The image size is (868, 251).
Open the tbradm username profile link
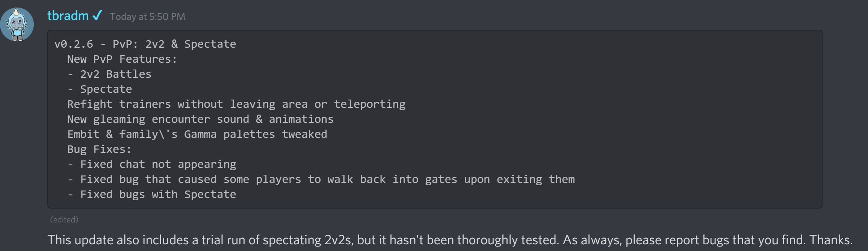[68, 16]
